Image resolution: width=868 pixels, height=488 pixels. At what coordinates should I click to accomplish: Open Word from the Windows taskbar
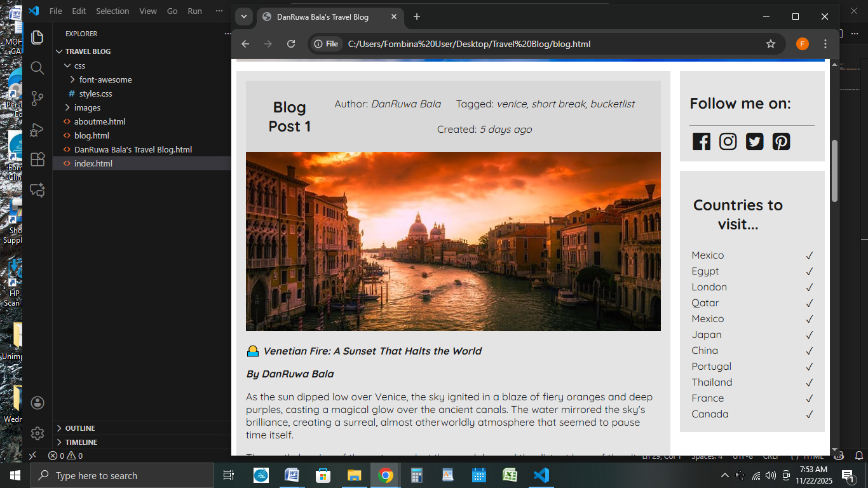point(292,475)
